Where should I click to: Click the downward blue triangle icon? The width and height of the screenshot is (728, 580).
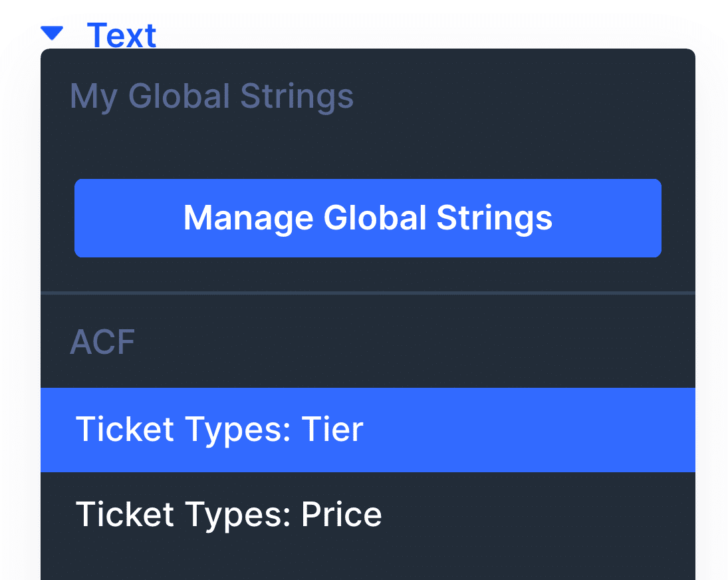pyautogui.click(x=52, y=33)
